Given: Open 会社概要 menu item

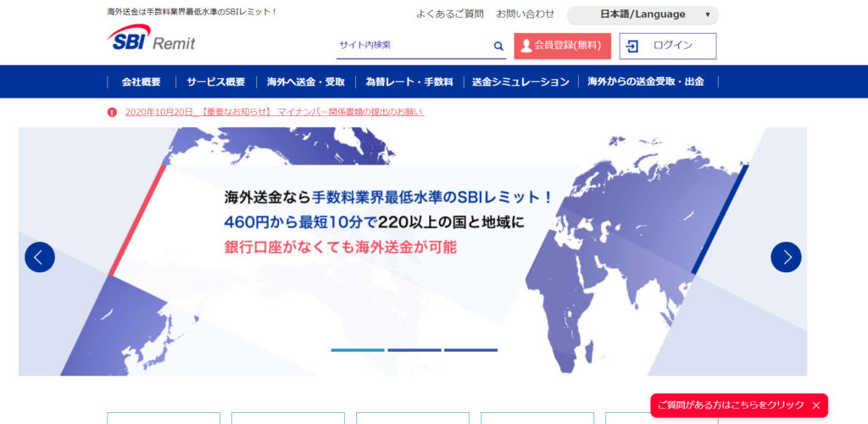Looking at the screenshot, I should (x=142, y=82).
